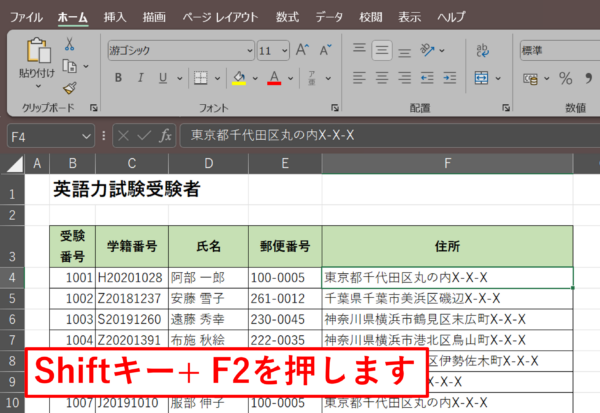This screenshot has width=600, height=413.
Task: Select cell with name 阿部 一郎
Action: (208, 278)
